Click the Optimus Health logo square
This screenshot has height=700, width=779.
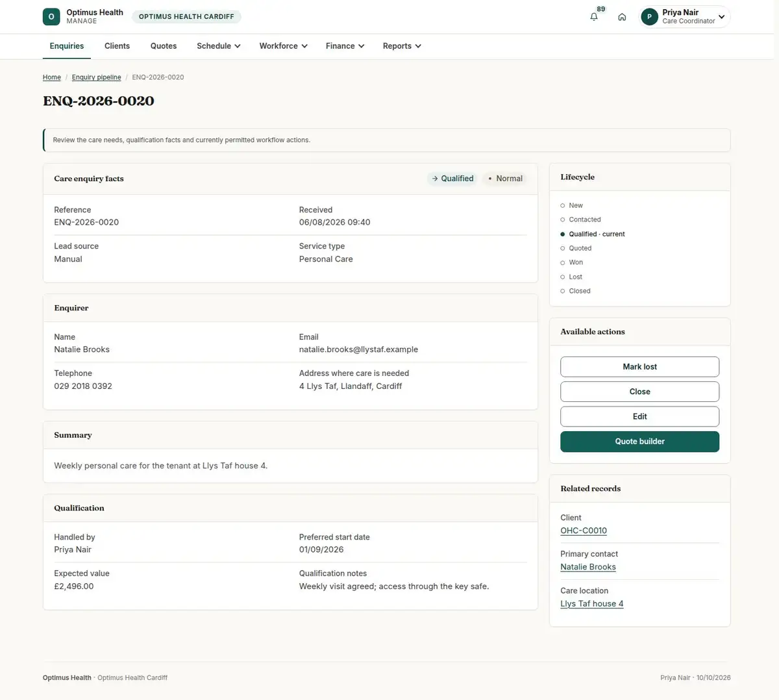click(x=51, y=17)
